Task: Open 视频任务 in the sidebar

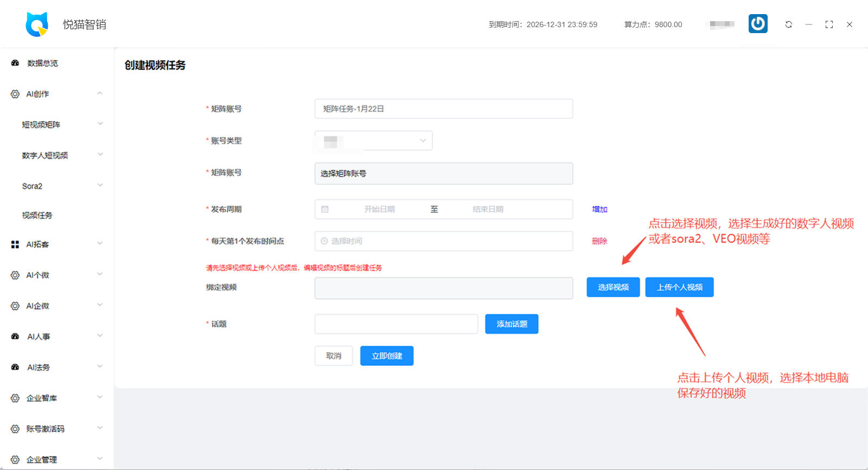Action: (x=37, y=215)
